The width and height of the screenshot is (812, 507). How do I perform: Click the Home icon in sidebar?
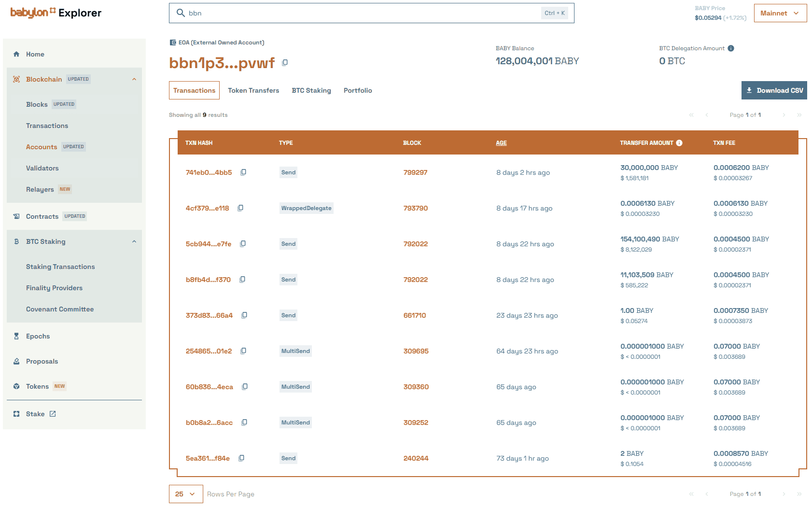point(16,54)
